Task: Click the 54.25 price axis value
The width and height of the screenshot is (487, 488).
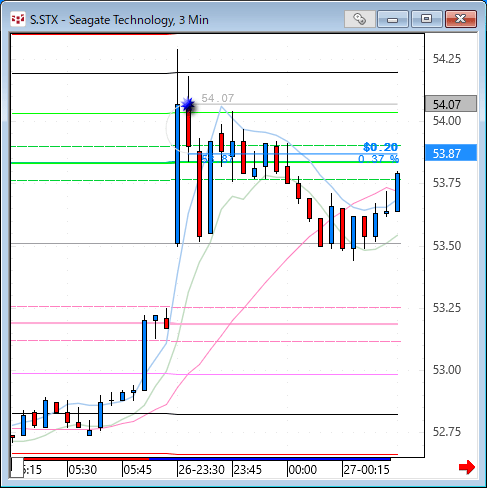Action: click(447, 59)
